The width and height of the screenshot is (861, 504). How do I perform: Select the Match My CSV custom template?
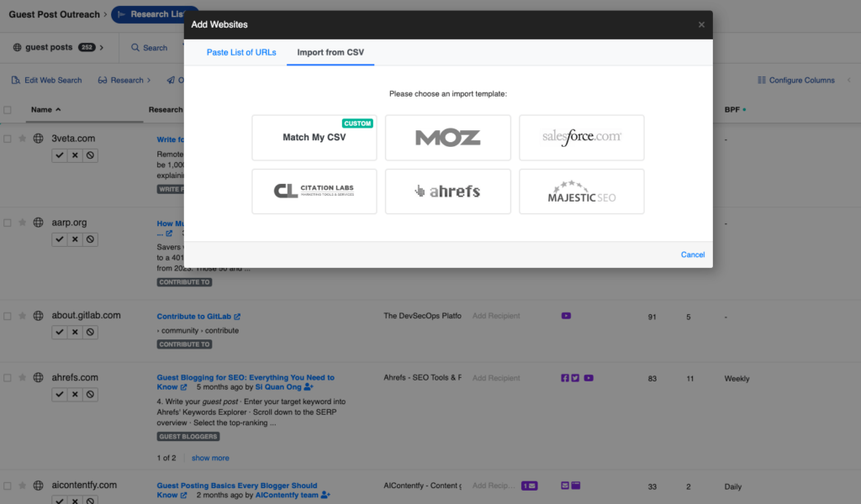coord(314,138)
